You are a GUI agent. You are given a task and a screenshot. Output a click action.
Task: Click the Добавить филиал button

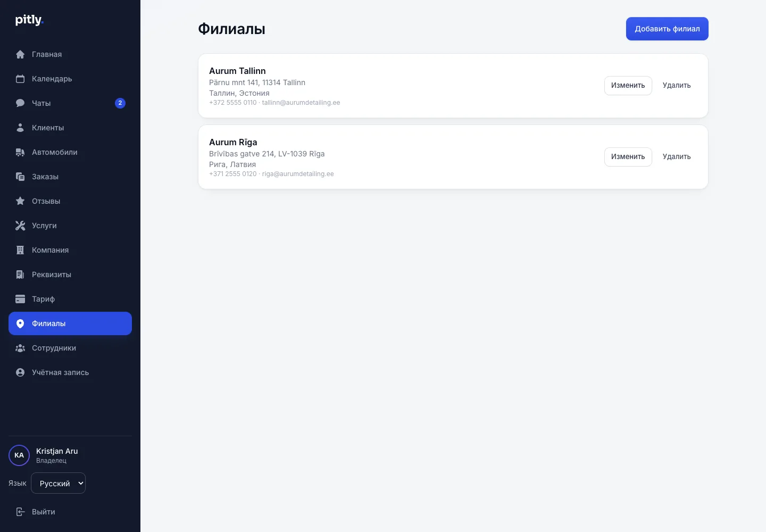667,29
